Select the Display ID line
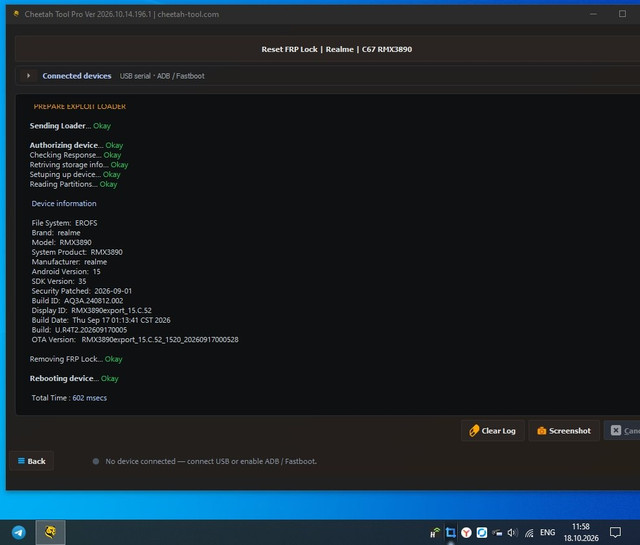Screen dimensions: 640x545 [92, 311]
